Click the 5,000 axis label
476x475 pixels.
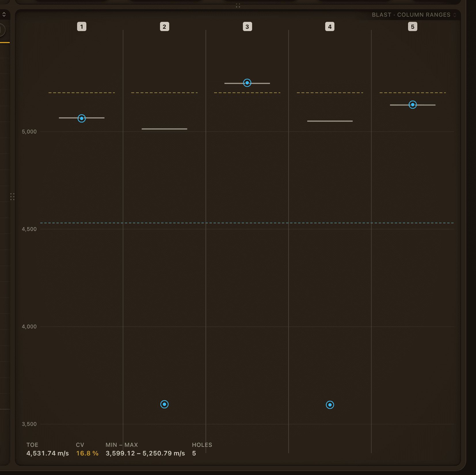pyautogui.click(x=29, y=132)
